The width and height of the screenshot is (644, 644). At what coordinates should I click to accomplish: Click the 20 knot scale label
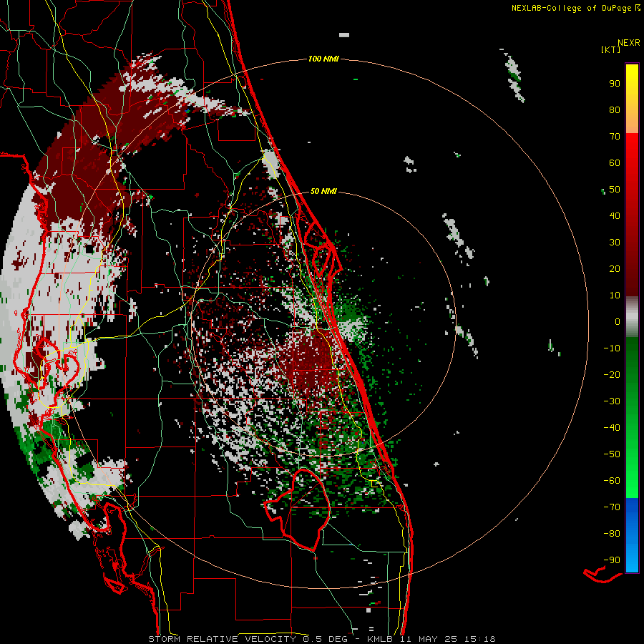tap(615, 268)
